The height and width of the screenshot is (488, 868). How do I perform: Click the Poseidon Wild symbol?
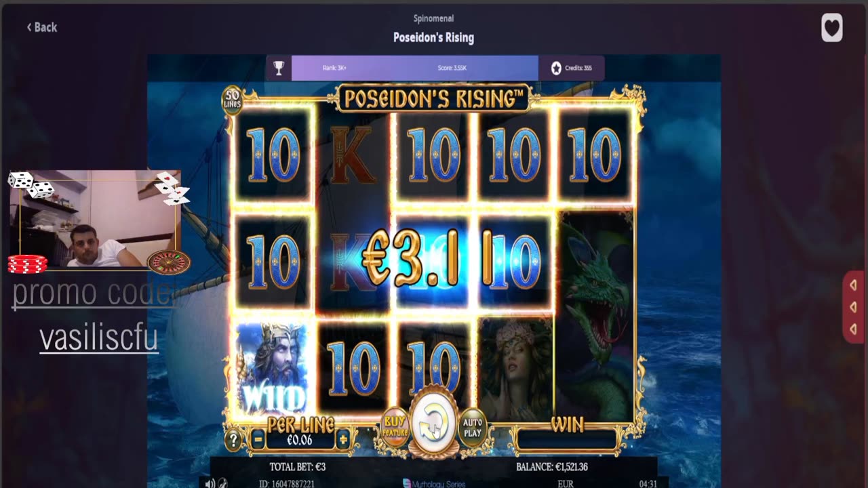(x=272, y=368)
